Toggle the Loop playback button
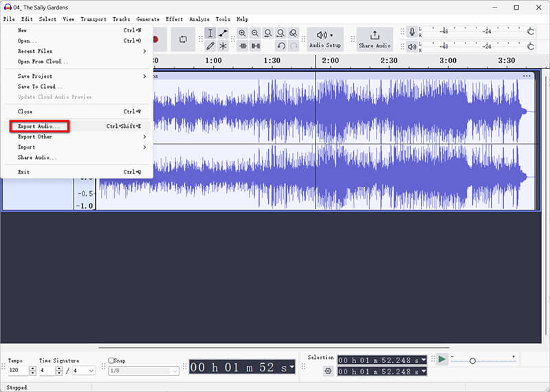The image size is (550, 392). tap(183, 39)
